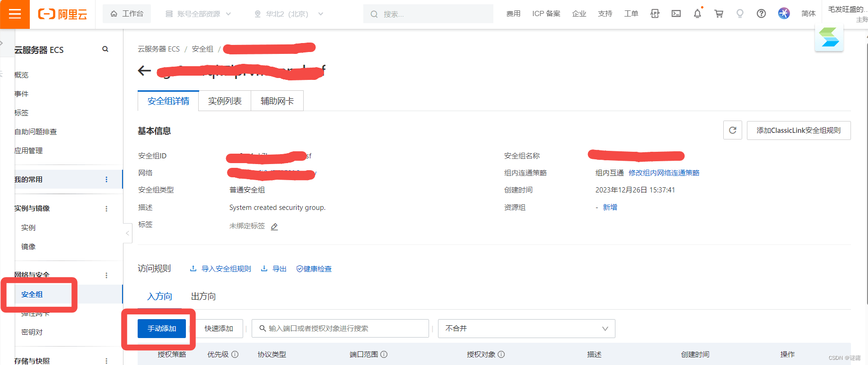Collapse the sidebar with the handle arrow
This screenshot has width=868, height=365.
coord(127,233)
